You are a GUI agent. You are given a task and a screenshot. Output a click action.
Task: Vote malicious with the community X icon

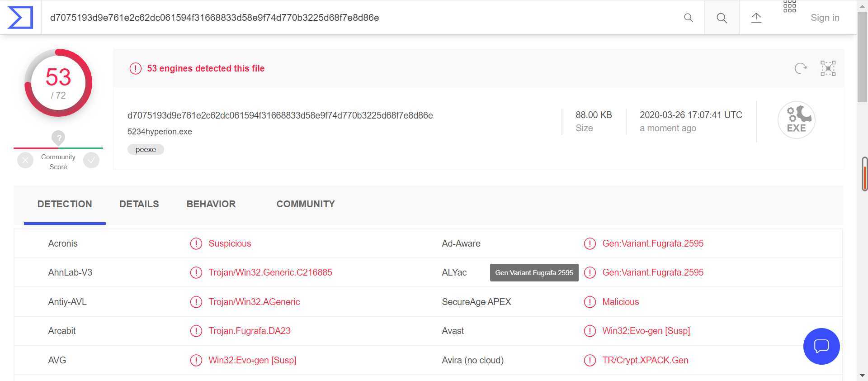click(x=25, y=160)
